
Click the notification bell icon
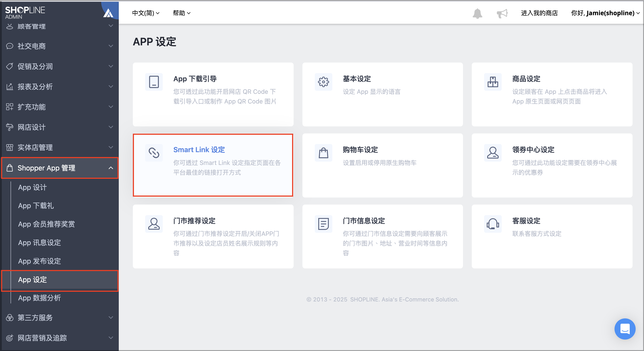coord(477,13)
